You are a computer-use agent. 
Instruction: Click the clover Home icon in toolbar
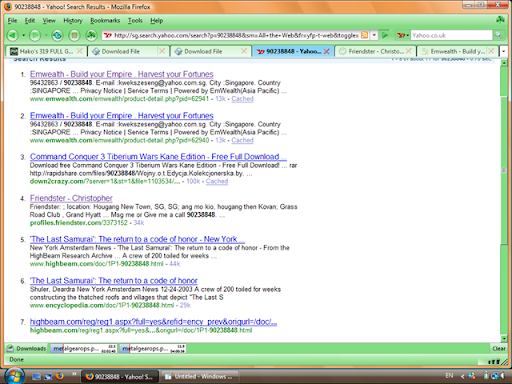[91, 35]
